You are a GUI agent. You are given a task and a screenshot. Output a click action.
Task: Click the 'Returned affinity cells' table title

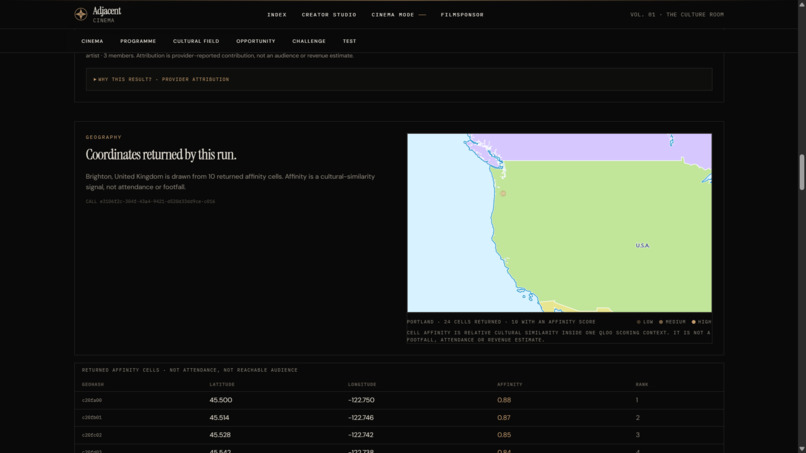189,370
